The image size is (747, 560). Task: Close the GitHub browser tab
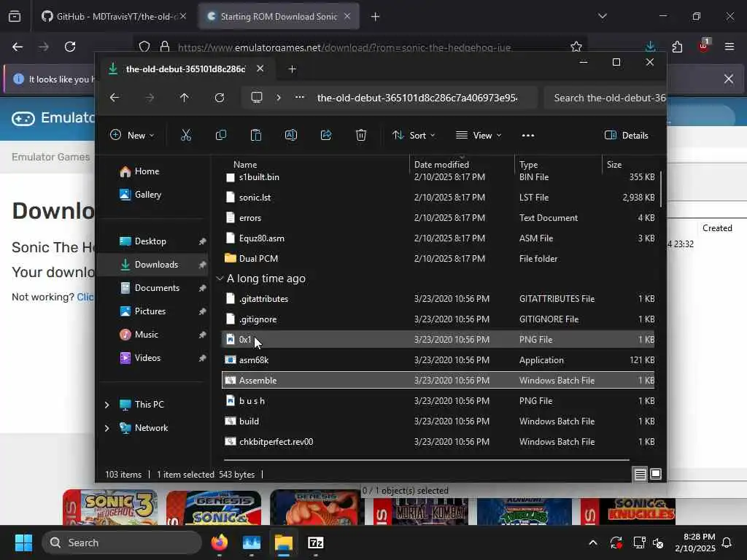point(183,16)
